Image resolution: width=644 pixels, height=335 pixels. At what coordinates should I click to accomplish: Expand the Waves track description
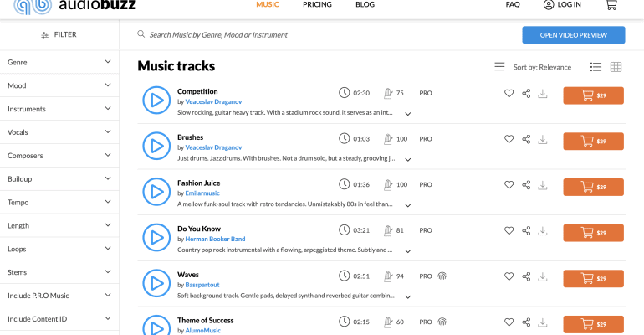coord(408,296)
